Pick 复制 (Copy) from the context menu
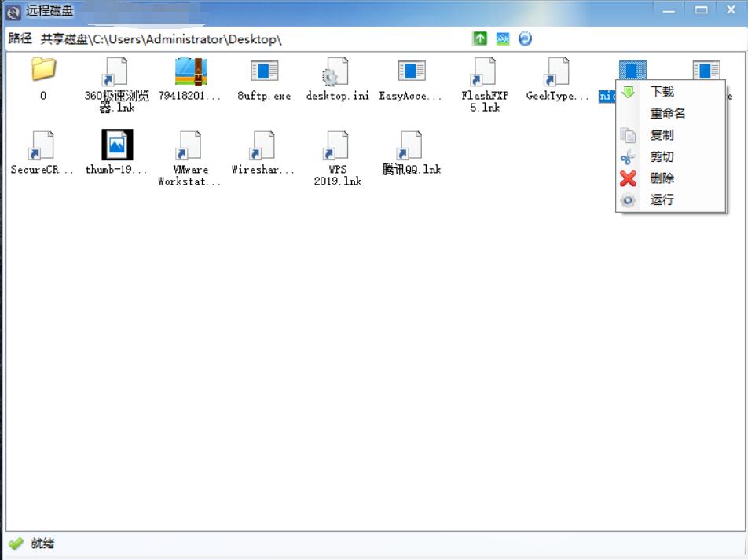Viewport: 748px width, 560px height. tap(662, 135)
